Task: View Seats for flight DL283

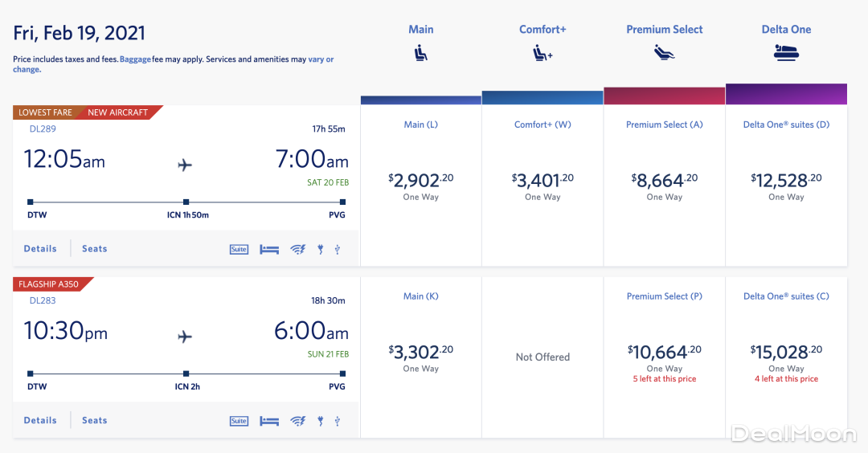Action: pos(94,421)
